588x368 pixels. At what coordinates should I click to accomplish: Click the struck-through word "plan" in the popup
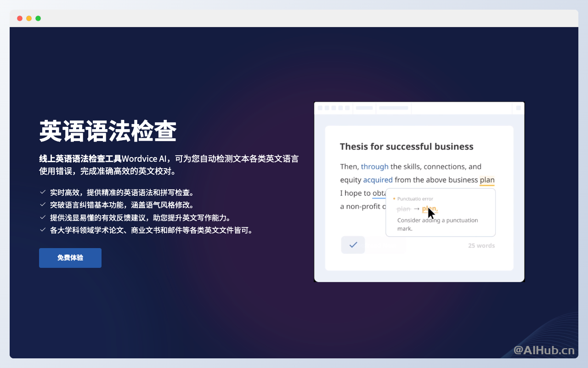click(403, 209)
